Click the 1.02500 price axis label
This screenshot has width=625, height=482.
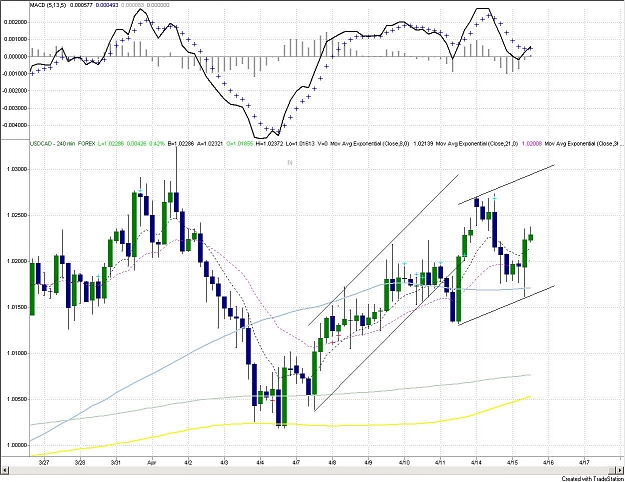pyautogui.click(x=16, y=215)
